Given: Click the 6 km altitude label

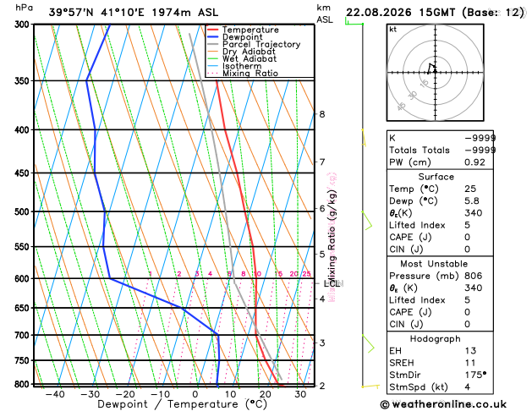Looking at the screenshot, I should [x=322, y=209].
